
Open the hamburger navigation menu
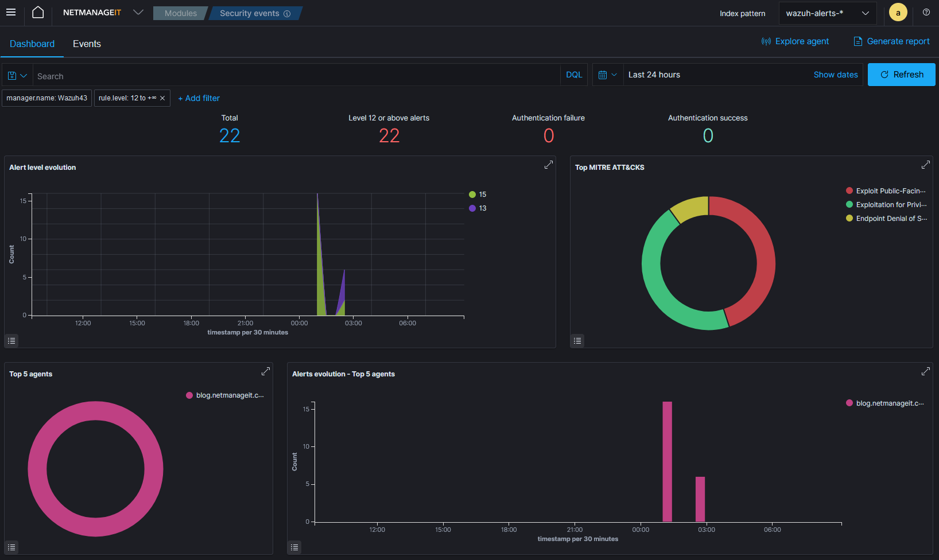tap(11, 13)
